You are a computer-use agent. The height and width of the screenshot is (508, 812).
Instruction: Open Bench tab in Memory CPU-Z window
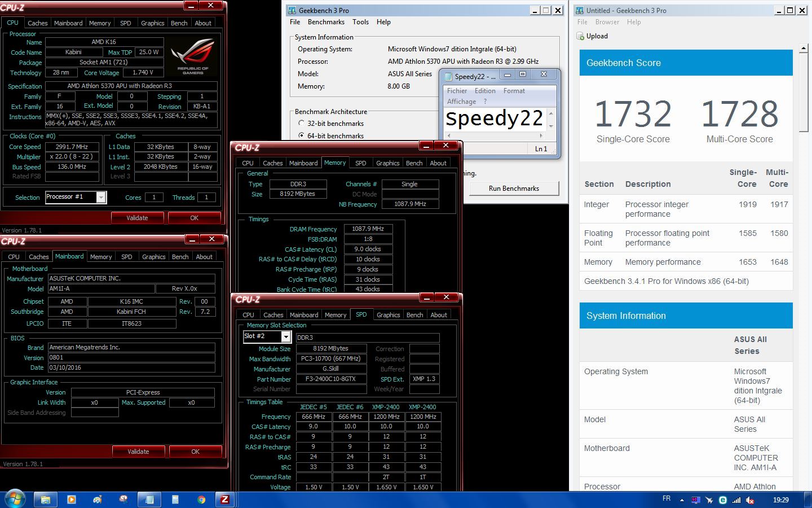(414, 163)
